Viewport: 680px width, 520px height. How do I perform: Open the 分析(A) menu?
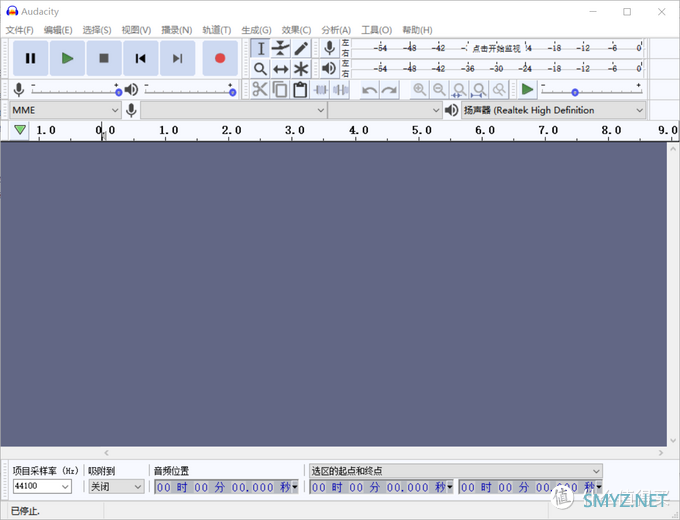336,30
